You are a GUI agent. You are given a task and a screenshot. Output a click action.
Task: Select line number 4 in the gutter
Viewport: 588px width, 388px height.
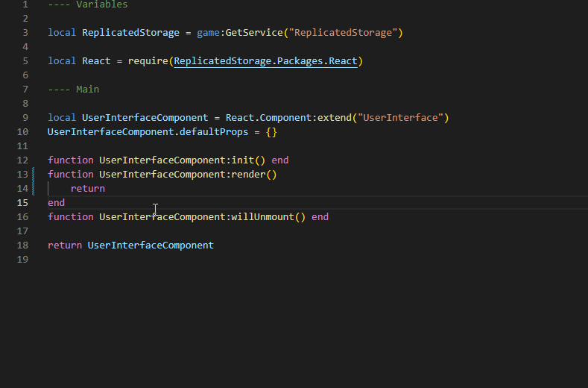point(25,47)
